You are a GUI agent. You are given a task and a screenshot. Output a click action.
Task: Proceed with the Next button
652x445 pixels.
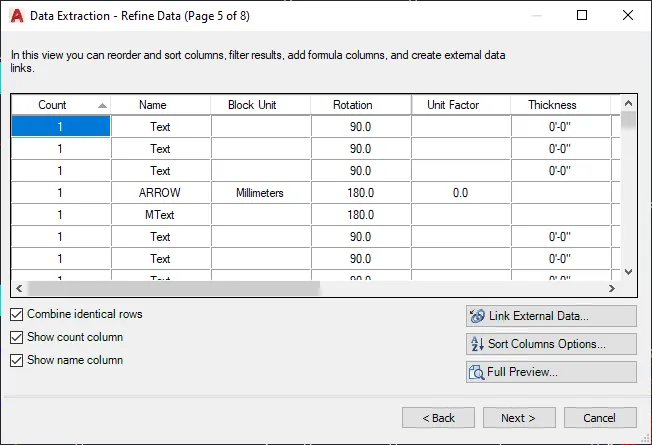pos(519,418)
